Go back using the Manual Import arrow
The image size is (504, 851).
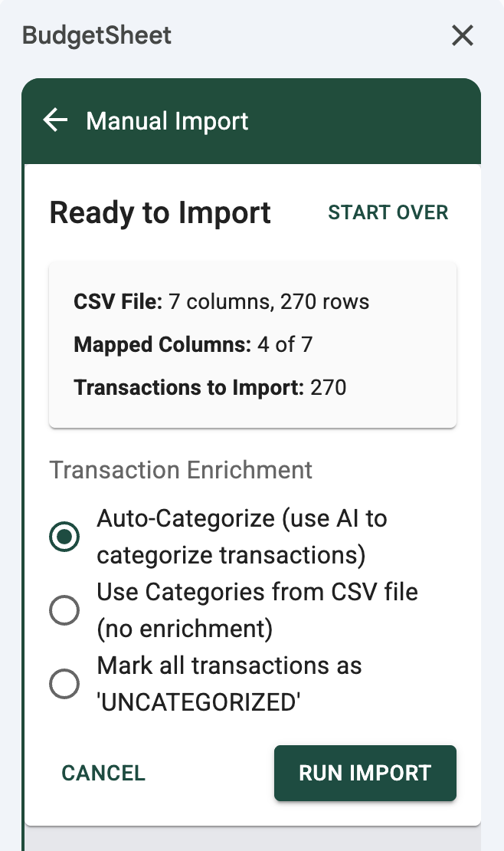tap(55, 120)
